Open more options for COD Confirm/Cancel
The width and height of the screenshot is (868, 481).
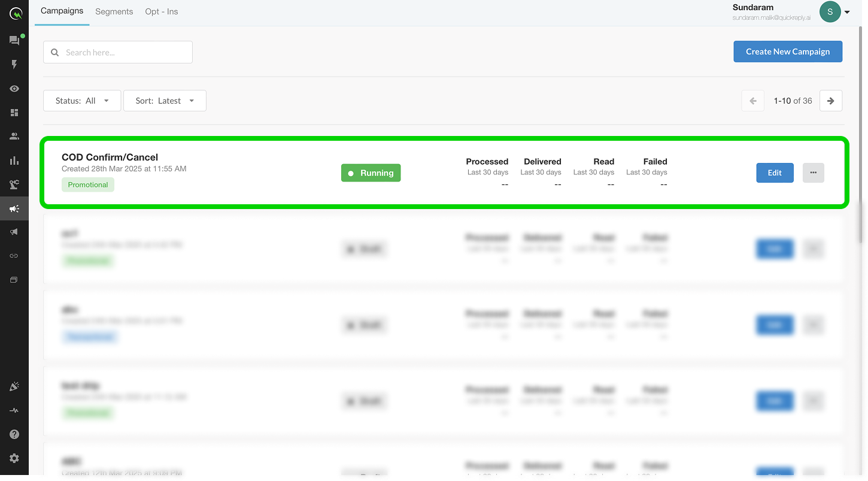click(x=813, y=173)
